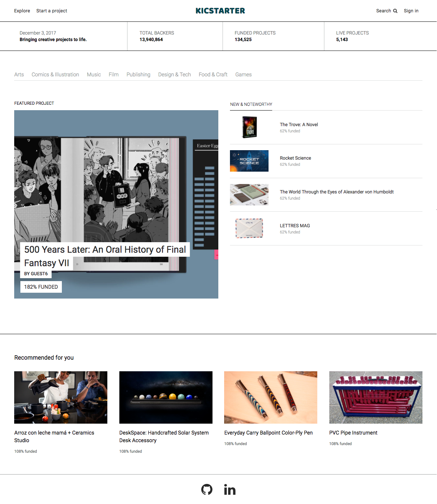437x504 pixels.
Task: Click 108% funded under Everyday Carry Pen
Action: [235, 444]
